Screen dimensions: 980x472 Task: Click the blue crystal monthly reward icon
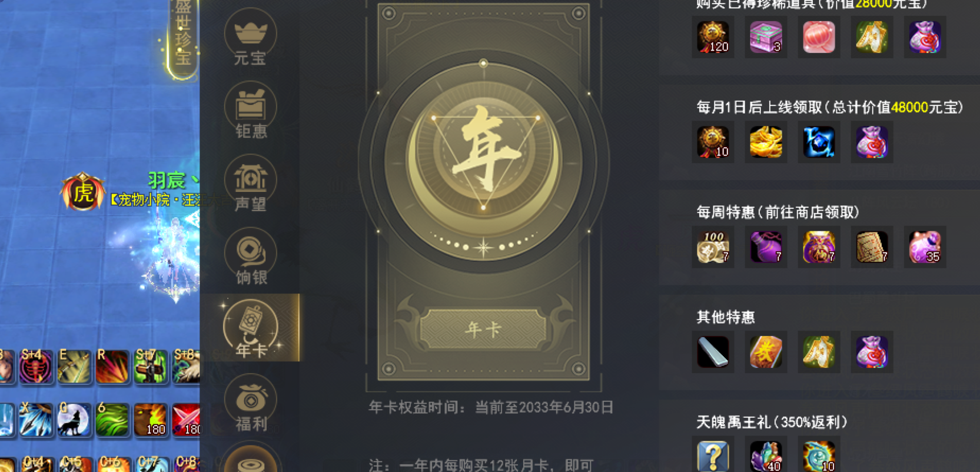point(819,142)
